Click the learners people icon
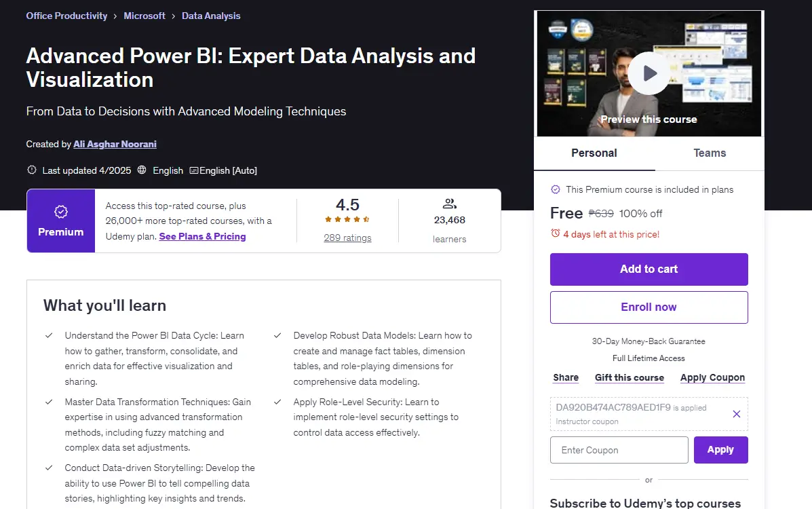 point(450,203)
